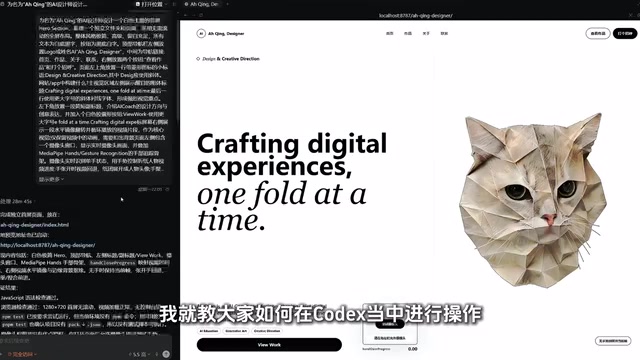
Task: Reload the preview page
Action: (x=201, y=16)
